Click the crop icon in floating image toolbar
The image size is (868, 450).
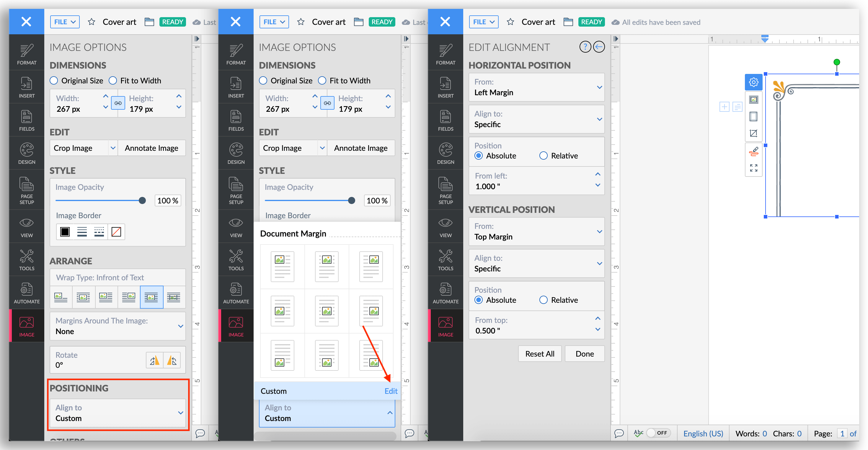point(753,133)
